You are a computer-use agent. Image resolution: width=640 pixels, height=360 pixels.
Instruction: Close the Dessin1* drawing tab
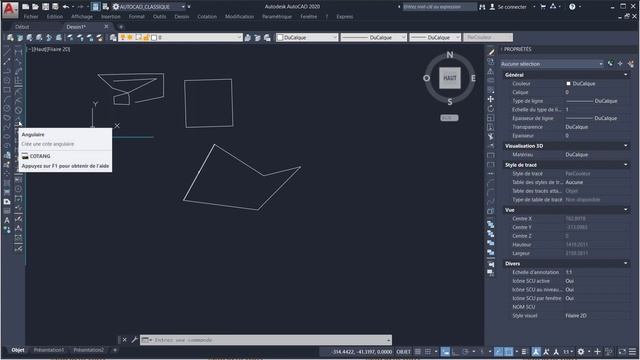point(107,27)
